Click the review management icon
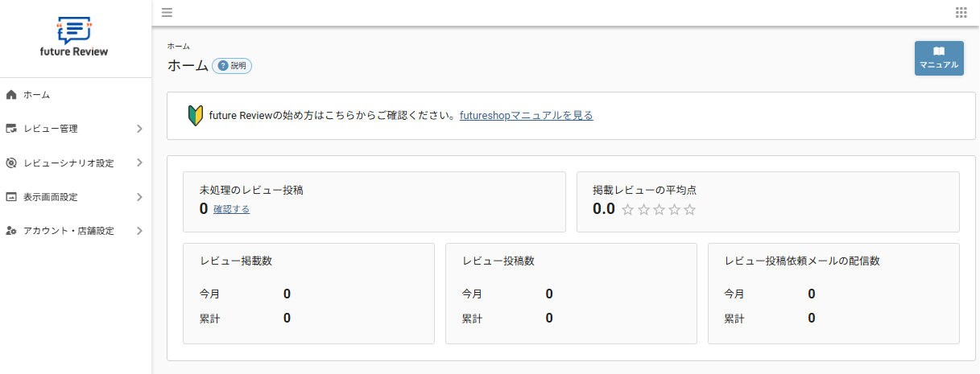This screenshot has height=374, width=980. (11, 129)
